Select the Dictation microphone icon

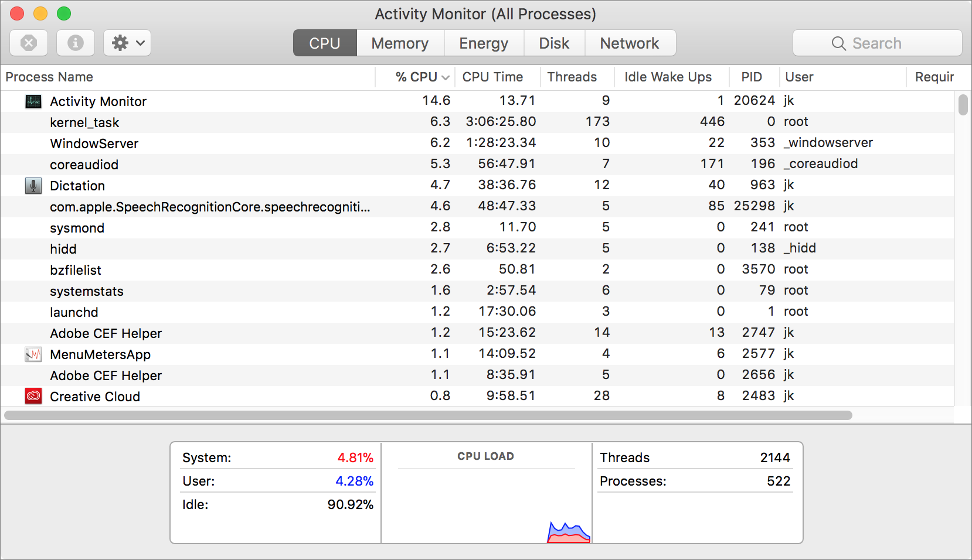click(33, 186)
